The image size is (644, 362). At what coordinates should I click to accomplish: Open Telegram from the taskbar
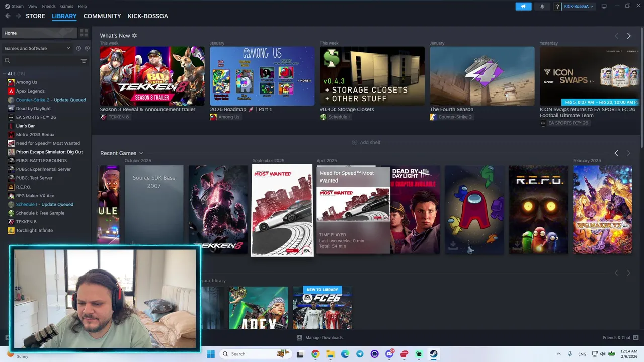click(360, 354)
